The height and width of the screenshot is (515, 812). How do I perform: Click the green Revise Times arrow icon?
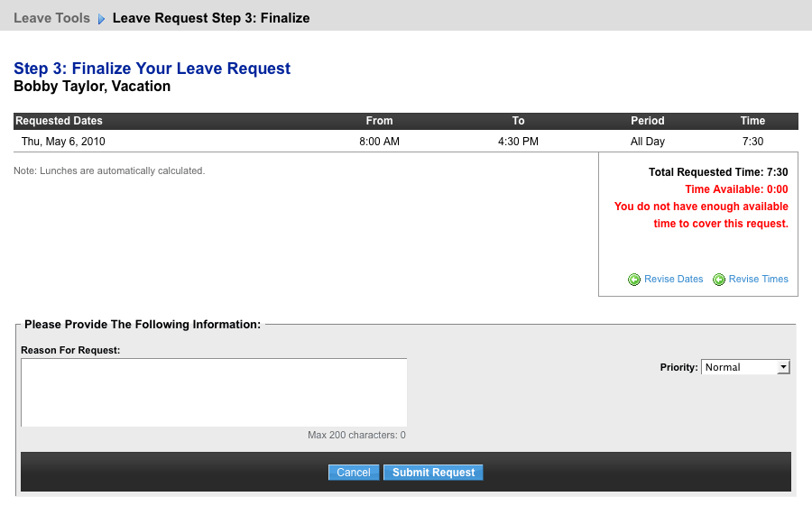click(719, 280)
